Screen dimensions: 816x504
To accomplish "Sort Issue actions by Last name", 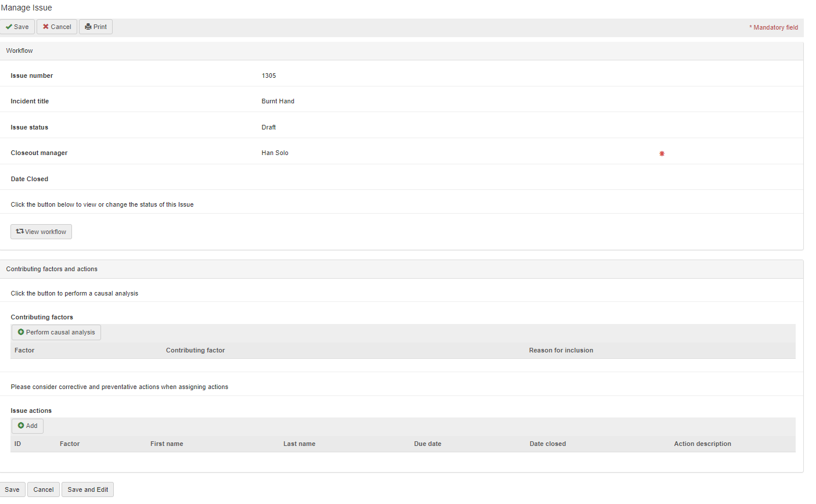I will click(299, 444).
